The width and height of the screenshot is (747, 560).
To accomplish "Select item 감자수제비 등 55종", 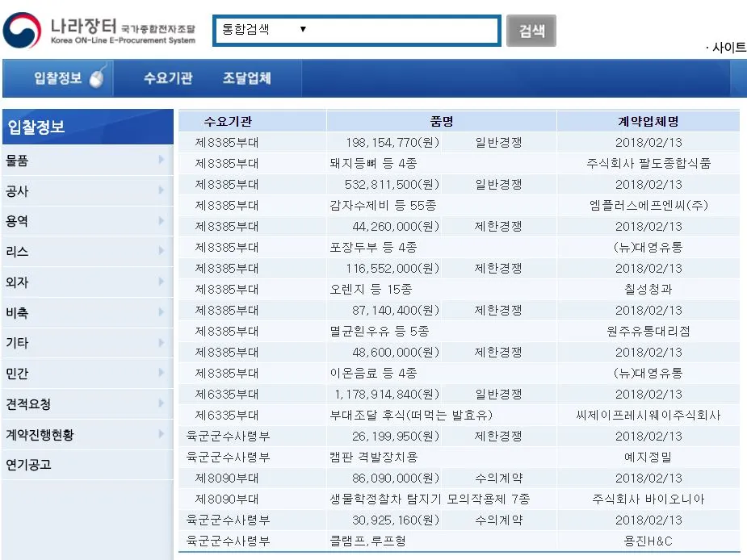I will [383, 205].
